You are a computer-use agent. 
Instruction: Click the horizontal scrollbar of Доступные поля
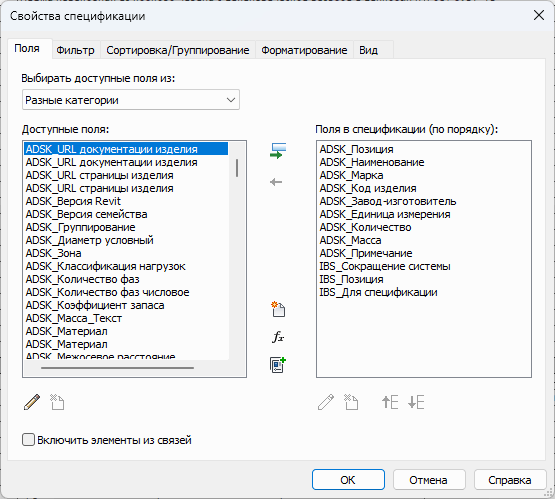[x=117, y=368]
